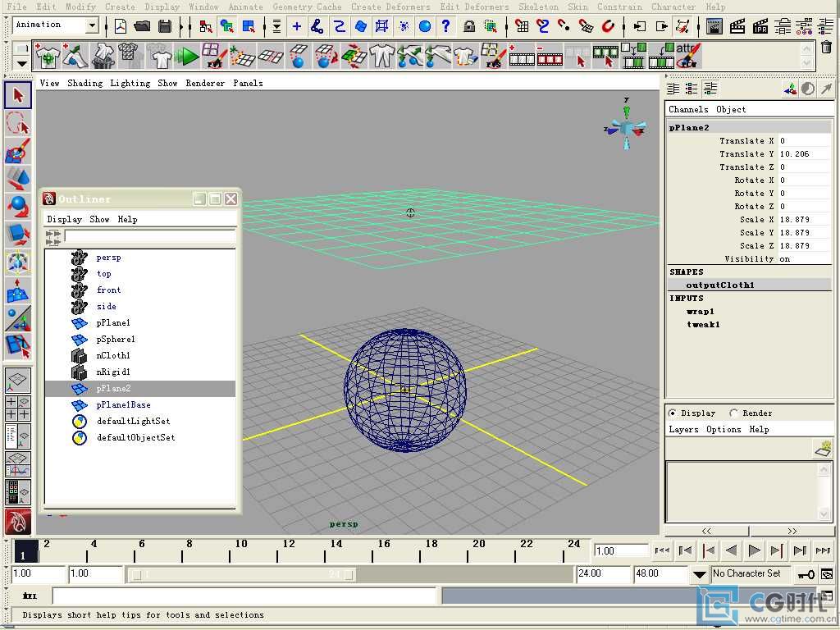The image size is (840, 630).
Task: Click the New Scene icon
Action: pyautogui.click(x=121, y=25)
